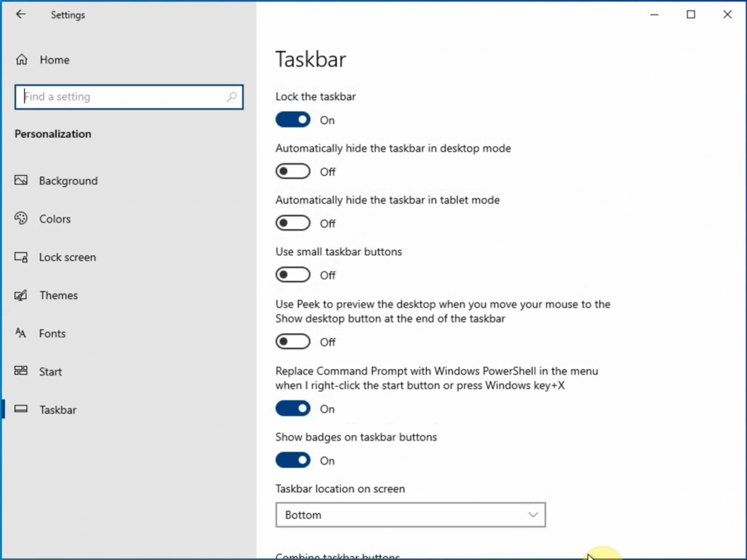
Task: Open Lock screen settings
Action: (67, 257)
